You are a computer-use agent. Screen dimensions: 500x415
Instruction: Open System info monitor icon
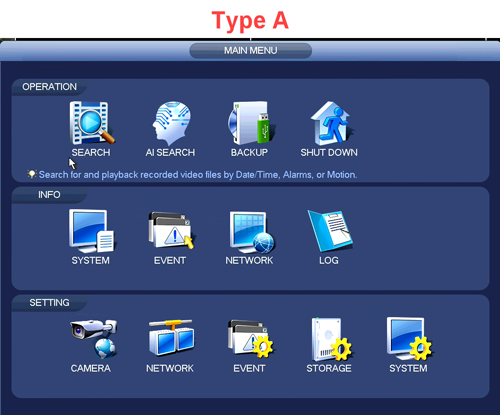pos(91,231)
